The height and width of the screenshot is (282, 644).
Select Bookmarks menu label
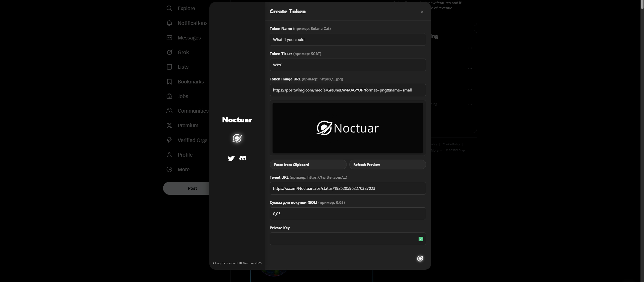point(191,82)
